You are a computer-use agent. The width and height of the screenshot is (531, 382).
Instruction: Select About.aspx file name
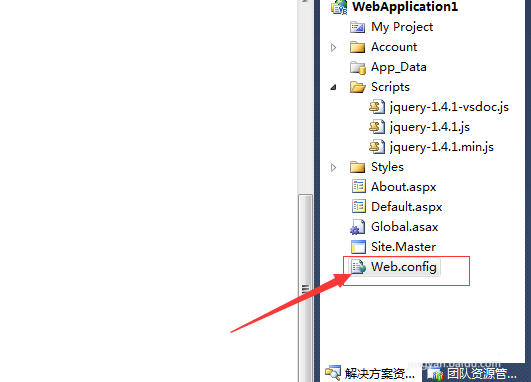pyautogui.click(x=404, y=187)
